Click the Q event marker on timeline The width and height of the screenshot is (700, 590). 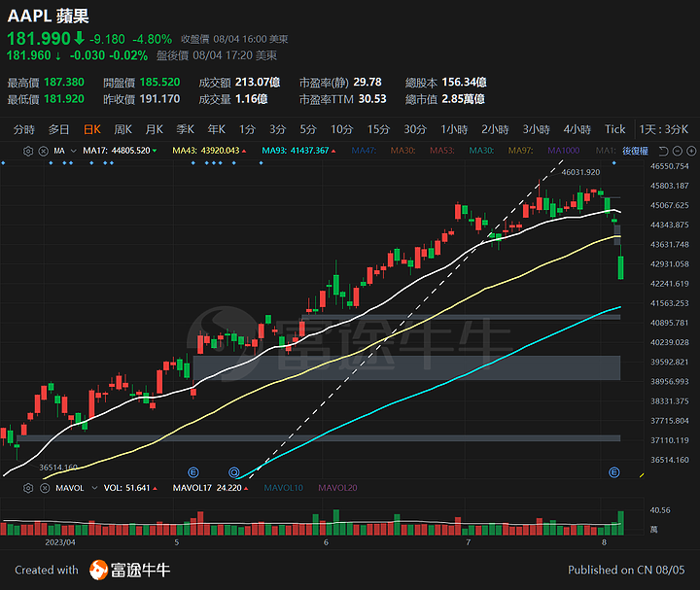(x=234, y=472)
